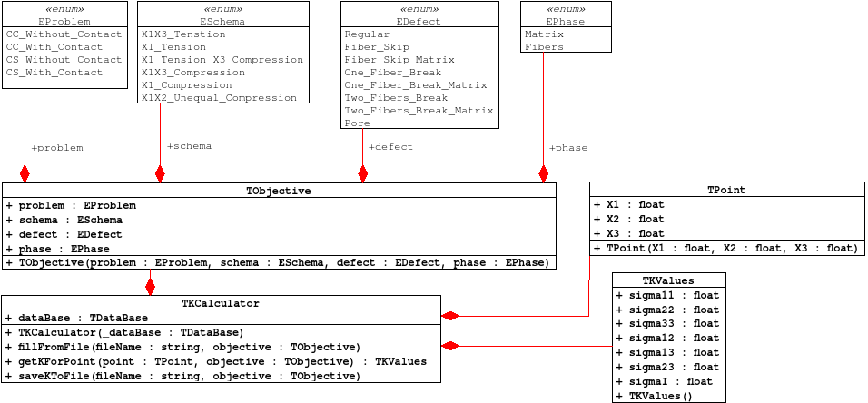Viewport: 868px width, 403px height.
Task: Click the red diamond under the +problem label
Action: pyautogui.click(x=25, y=173)
